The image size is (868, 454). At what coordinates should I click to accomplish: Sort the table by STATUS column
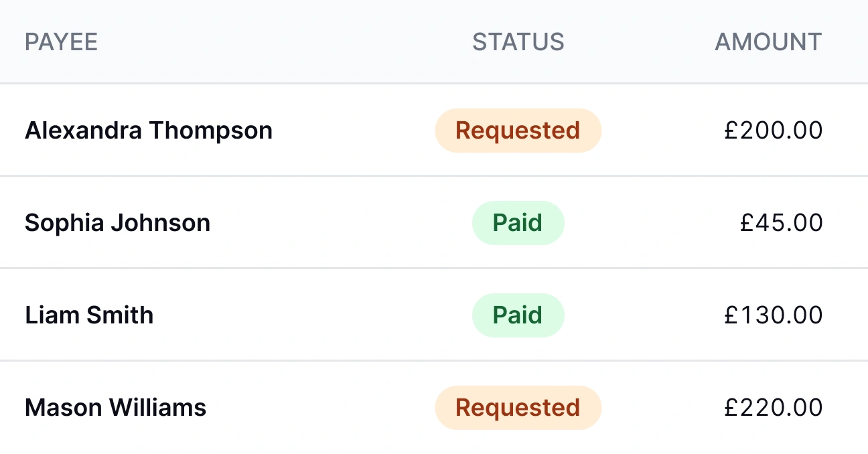[x=518, y=42]
